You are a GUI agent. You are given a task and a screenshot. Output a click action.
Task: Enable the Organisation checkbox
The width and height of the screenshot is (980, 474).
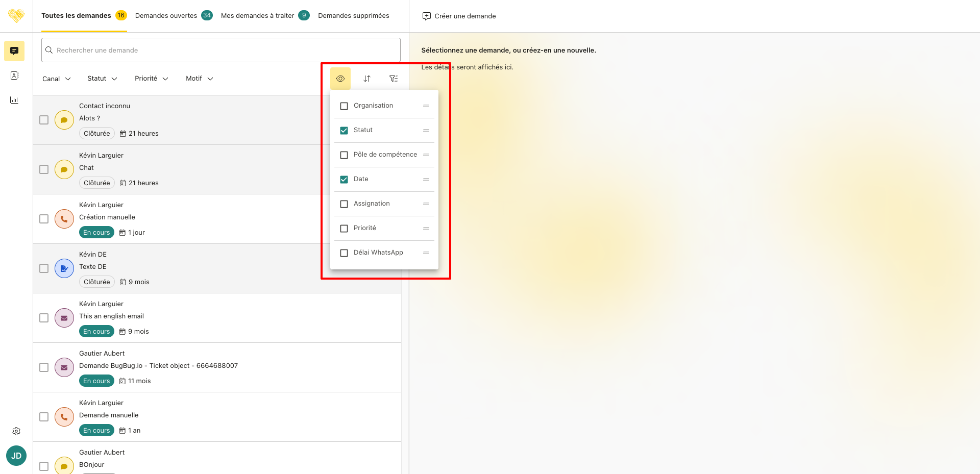[x=344, y=106]
